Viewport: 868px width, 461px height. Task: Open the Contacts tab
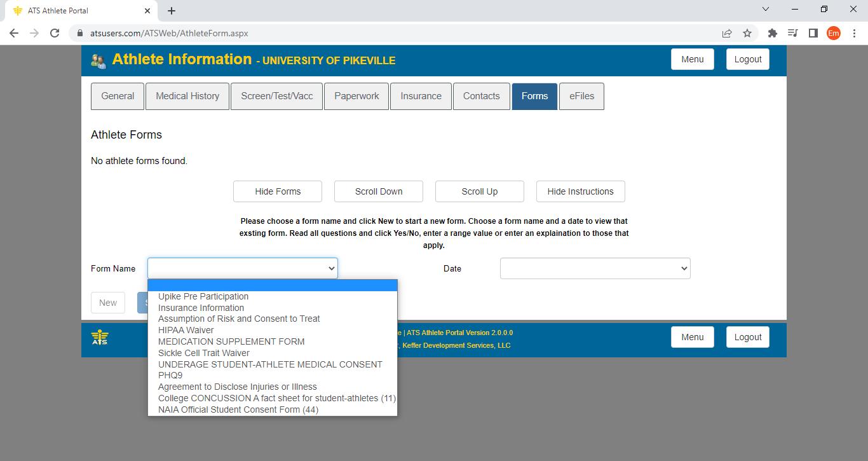[481, 96]
